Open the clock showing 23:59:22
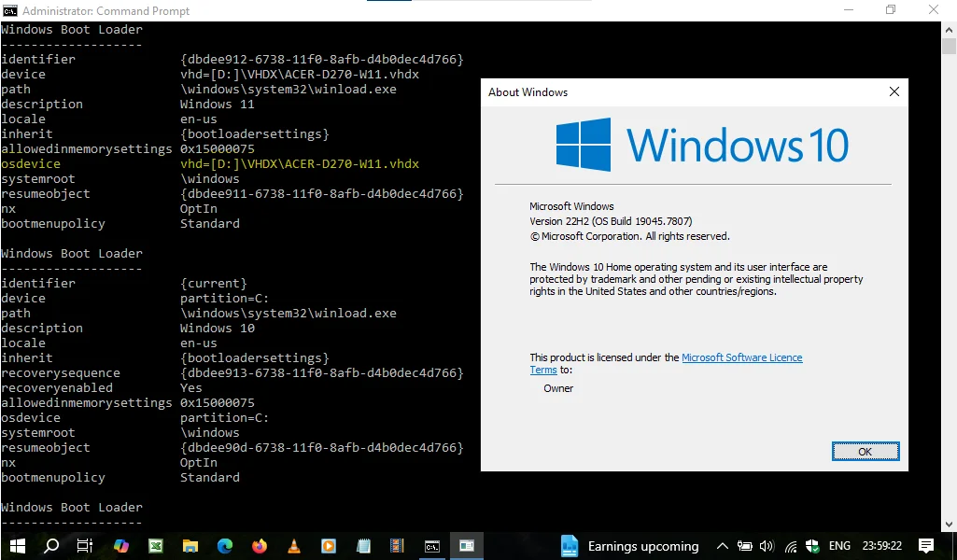Image resolution: width=957 pixels, height=560 pixels. (882, 545)
